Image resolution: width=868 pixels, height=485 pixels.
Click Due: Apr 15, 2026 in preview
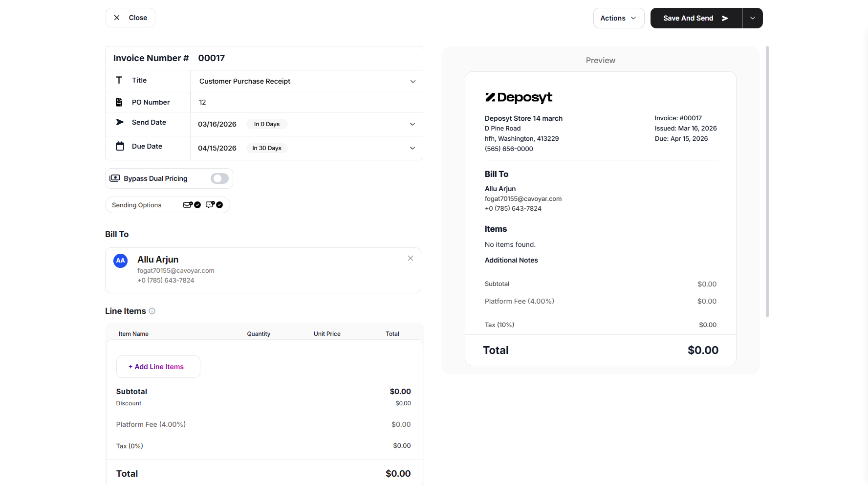click(x=681, y=138)
